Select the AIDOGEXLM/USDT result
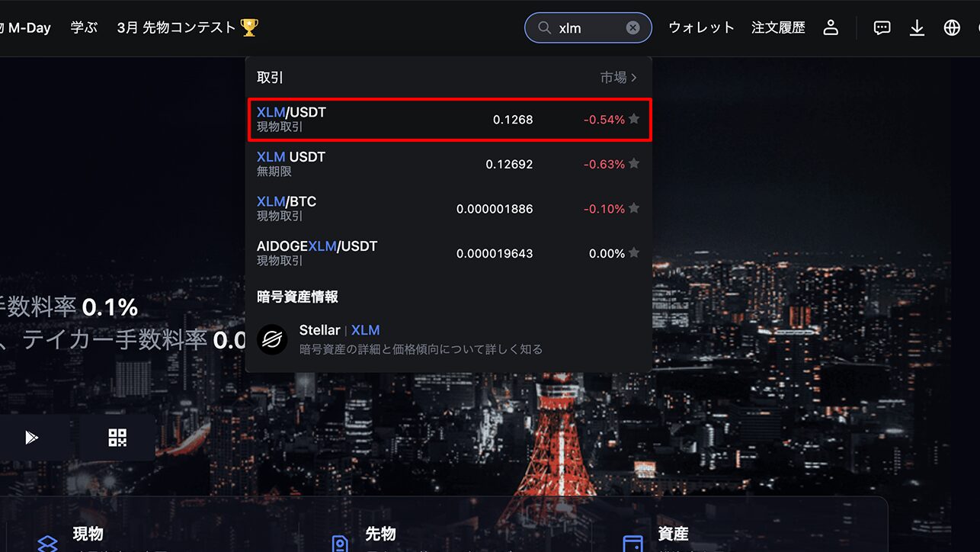The height and width of the screenshot is (552, 980). 449,253
